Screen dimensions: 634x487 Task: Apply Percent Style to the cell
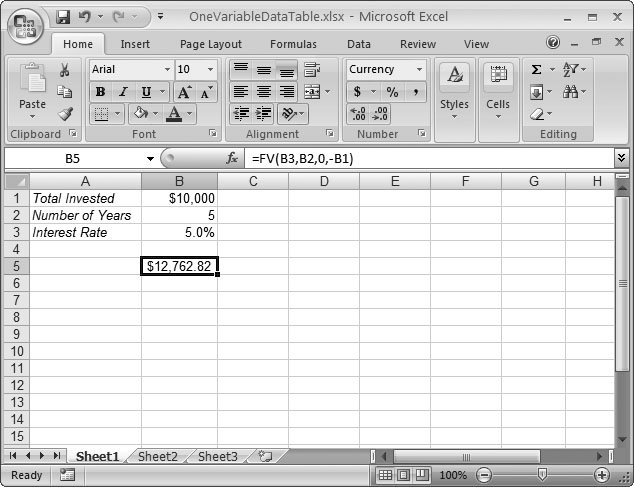pyautogui.click(x=392, y=92)
